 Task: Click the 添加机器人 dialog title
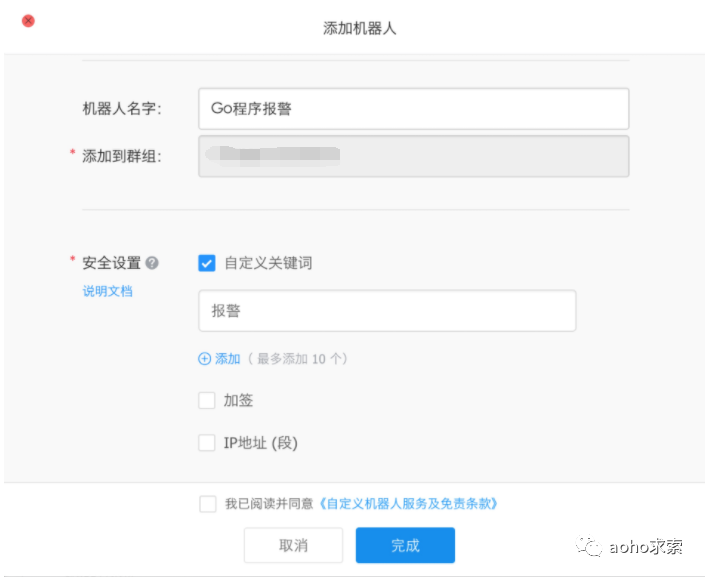[x=360, y=28]
